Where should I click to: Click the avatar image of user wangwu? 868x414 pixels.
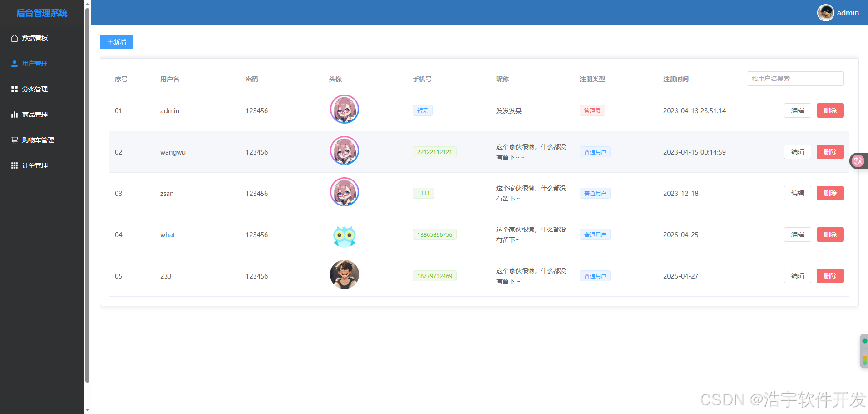345,150
